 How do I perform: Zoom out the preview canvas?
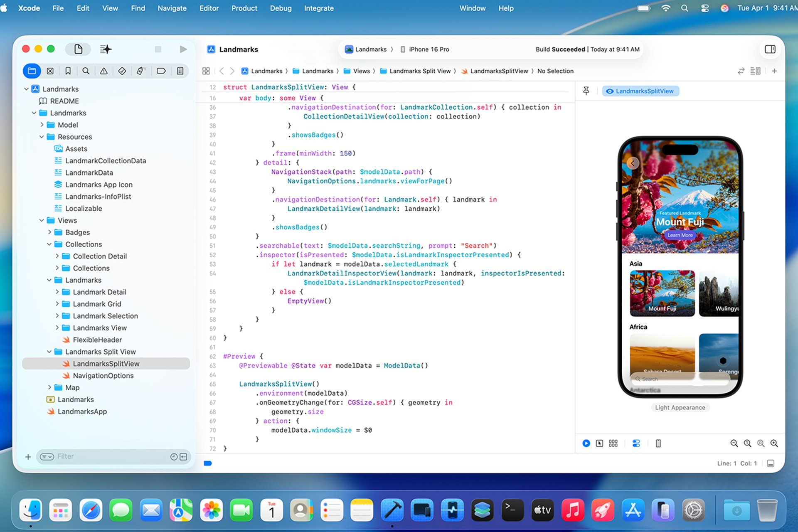pyautogui.click(x=734, y=443)
